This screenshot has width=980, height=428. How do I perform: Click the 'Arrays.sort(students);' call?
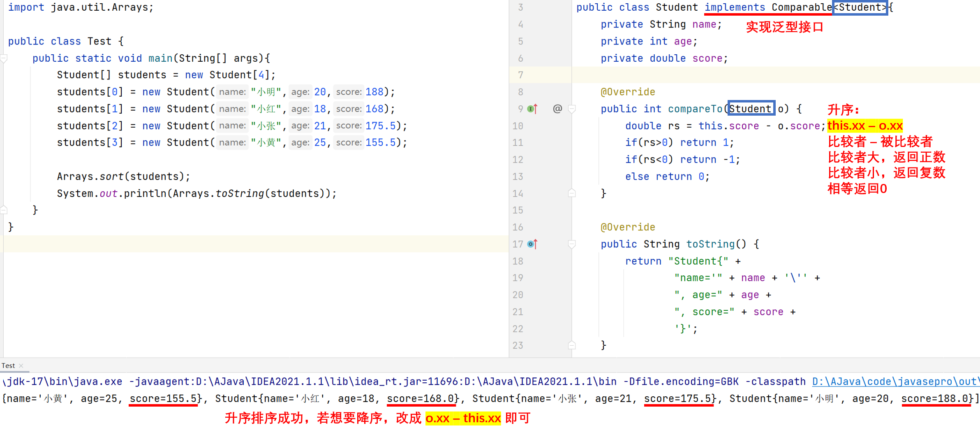[123, 177]
